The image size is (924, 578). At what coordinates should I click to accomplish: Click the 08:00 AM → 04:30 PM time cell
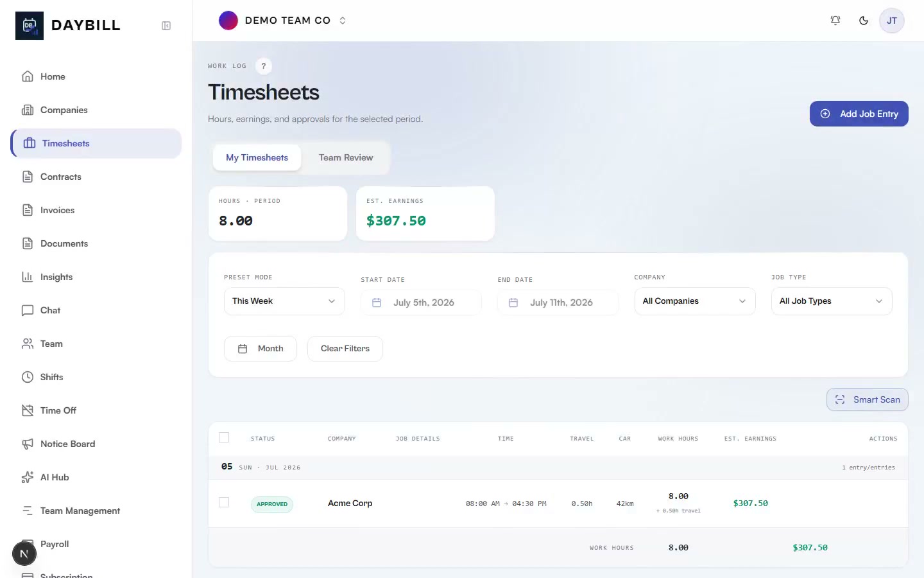coord(506,504)
